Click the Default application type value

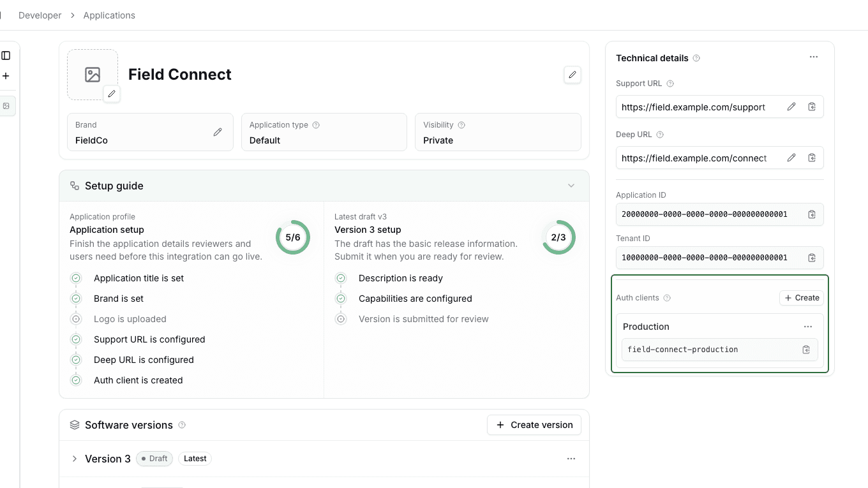pyautogui.click(x=265, y=140)
